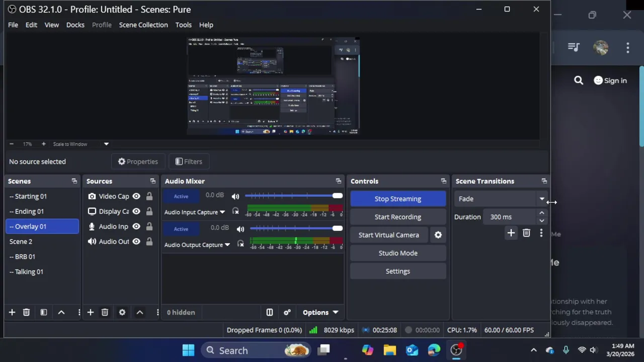Click Start Virtual Camera button
The height and width of the screenshot is (362, 644).
click(x=389, y=235)
